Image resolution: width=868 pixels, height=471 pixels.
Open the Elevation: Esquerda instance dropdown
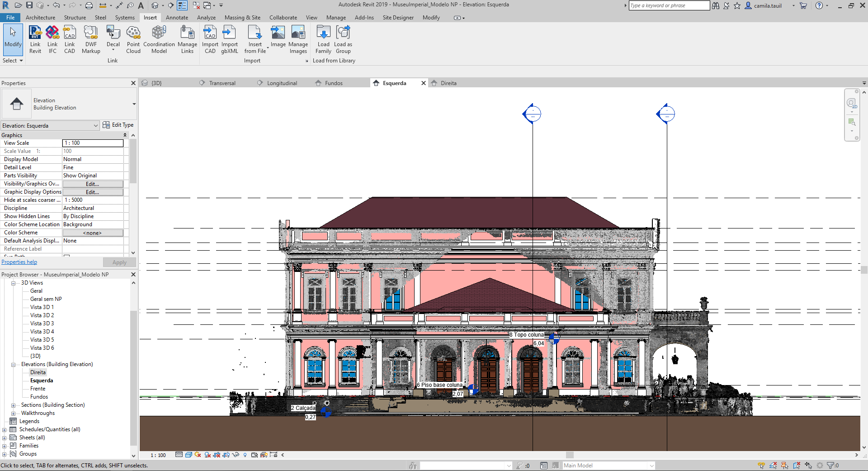click(95, 126)
